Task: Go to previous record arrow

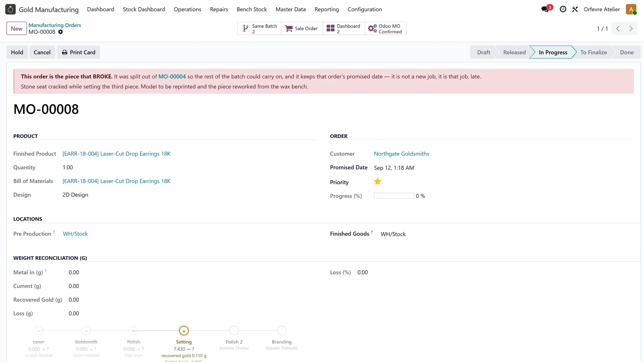Action: (618, 29)
